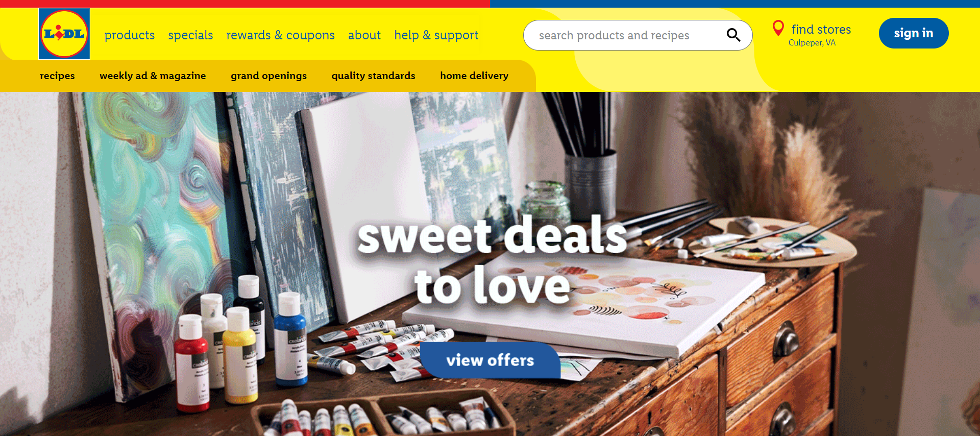Click the view offers button
The height and width of the screenshot is (436, 980).
tap(490, 360)
